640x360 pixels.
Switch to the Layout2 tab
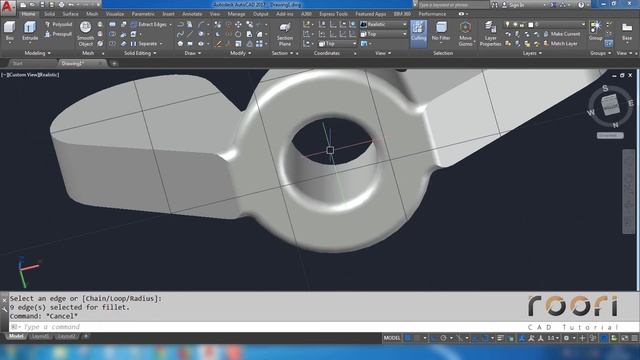click(66, 336)
